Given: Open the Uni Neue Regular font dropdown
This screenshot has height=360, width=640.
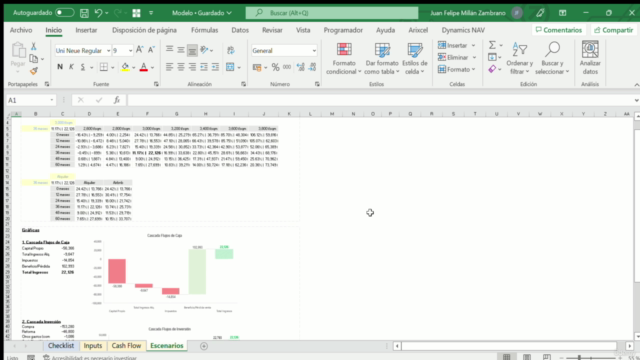Looking at the screenshot, I should coord(108,51).
